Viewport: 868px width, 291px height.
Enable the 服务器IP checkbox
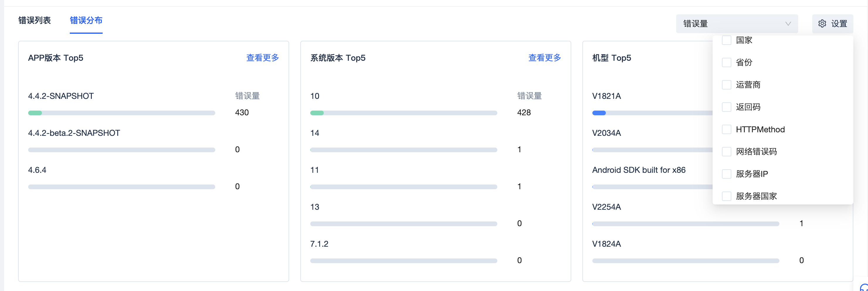726,174
